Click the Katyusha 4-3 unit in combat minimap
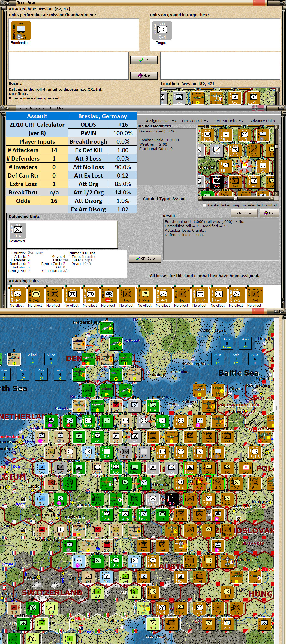The width and height of the screenshot is (286, 644). 263,135
